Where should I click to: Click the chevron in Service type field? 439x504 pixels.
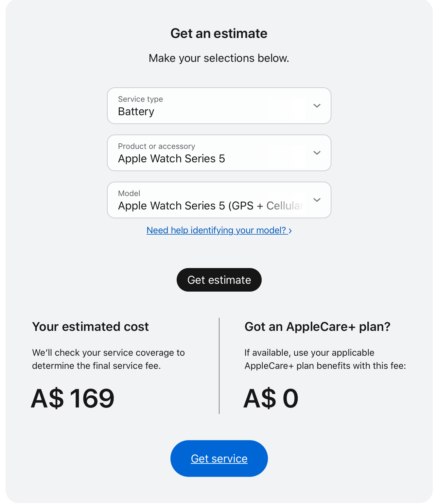[x=317, y=106]
